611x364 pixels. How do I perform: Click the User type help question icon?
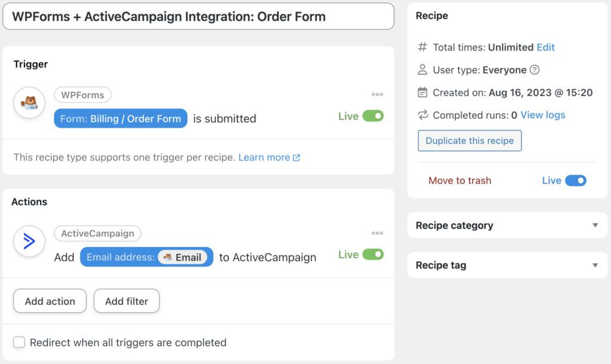pyautogui.click(x=535, y=70)
